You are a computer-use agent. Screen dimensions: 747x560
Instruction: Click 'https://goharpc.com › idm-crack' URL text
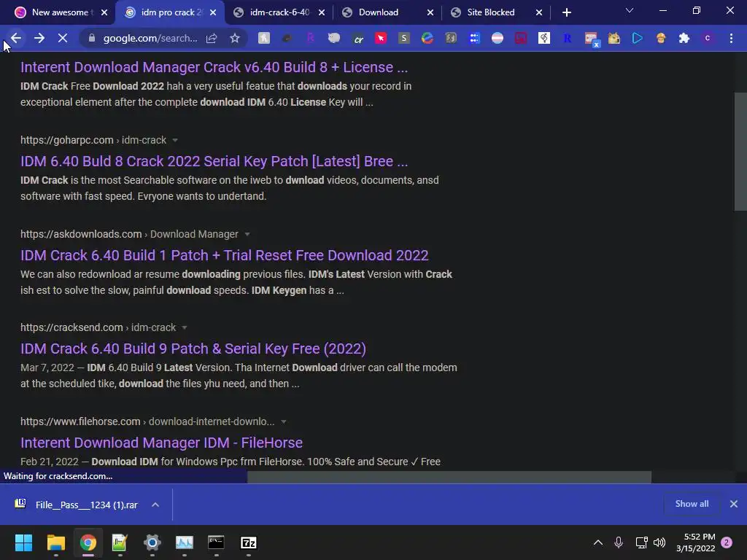click(93, 140)
